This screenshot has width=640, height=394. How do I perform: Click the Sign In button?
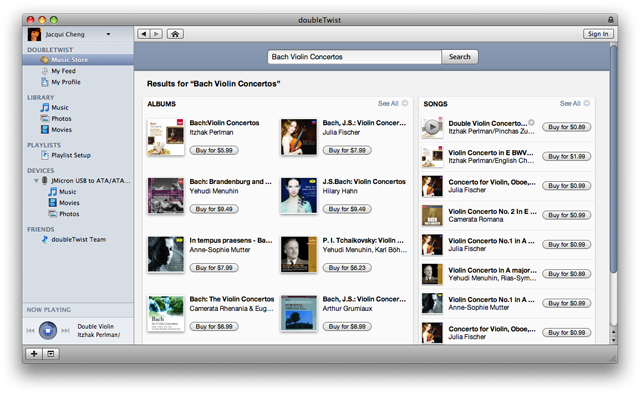click(598, 34)
